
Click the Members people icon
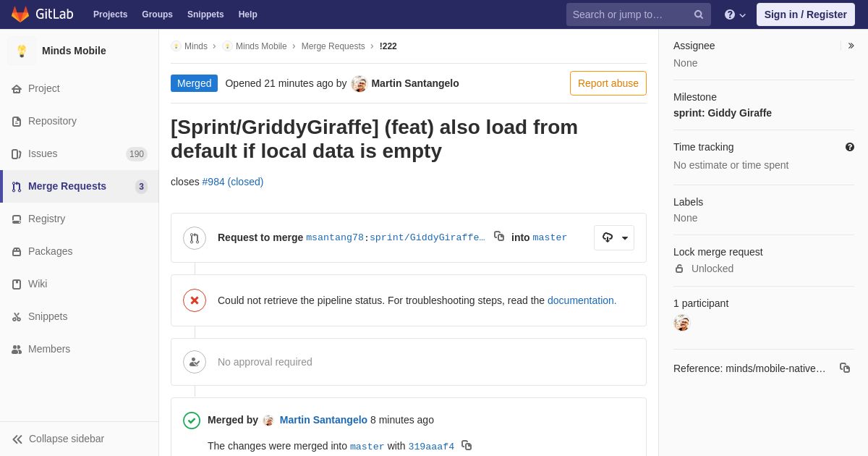[x=17, y=350]
